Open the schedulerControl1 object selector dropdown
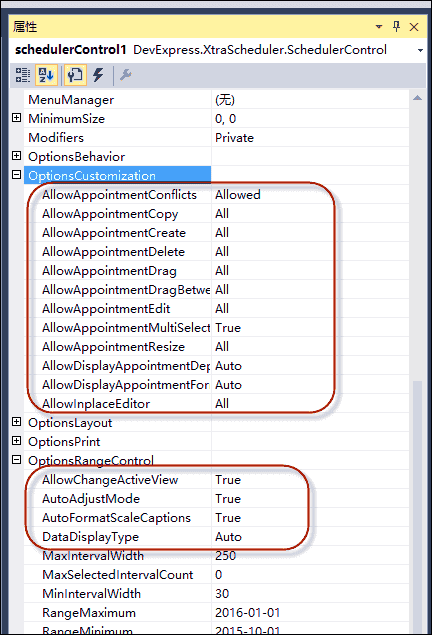432x635 pixels. pyautogui.click(x=420, y=50)
